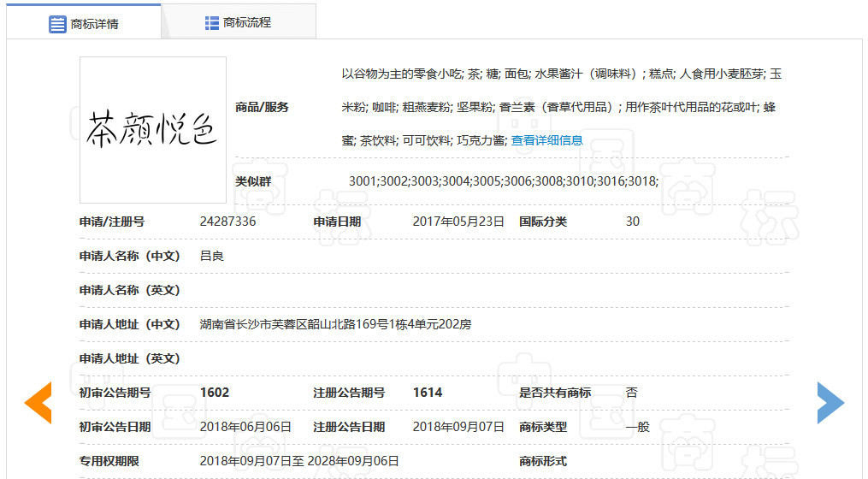Switch to the 商标流程 tab
The image size is (868, 479).
(x=239, y=23)
